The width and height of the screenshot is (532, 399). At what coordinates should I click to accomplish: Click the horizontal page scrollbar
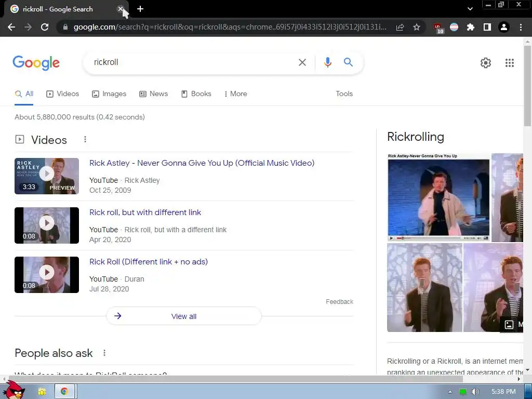tap(236, 379)
